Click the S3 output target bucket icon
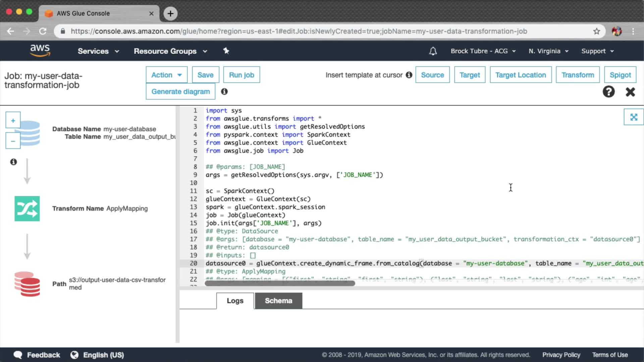 [27, 284]
